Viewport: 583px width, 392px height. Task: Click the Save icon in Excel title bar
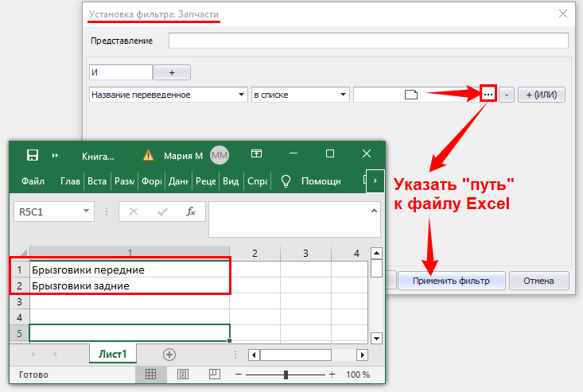pyautogui.click(x=33, y=155)
